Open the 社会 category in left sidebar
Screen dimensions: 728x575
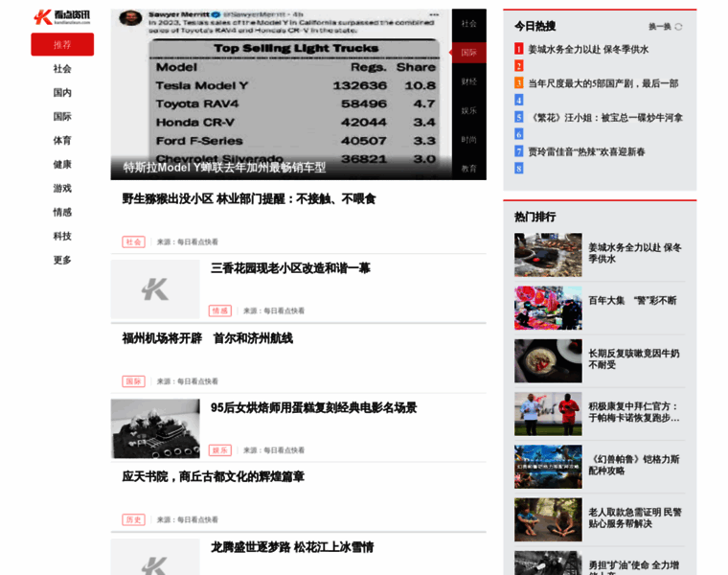(x=62, y=69)
